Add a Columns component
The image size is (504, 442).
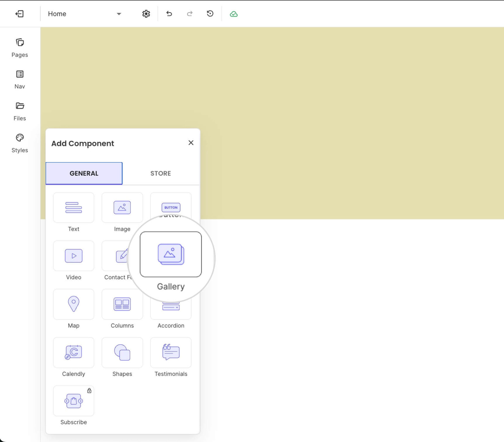[x=122, y=304]
